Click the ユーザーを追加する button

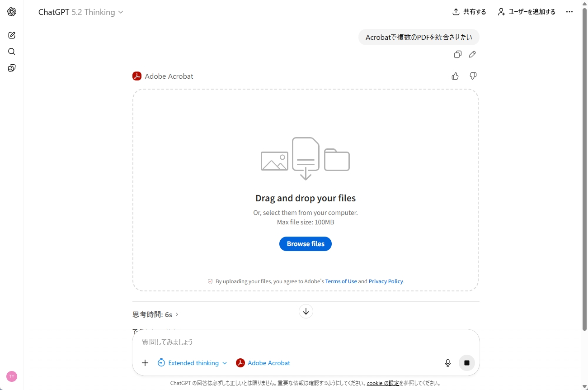coord(527,12)
